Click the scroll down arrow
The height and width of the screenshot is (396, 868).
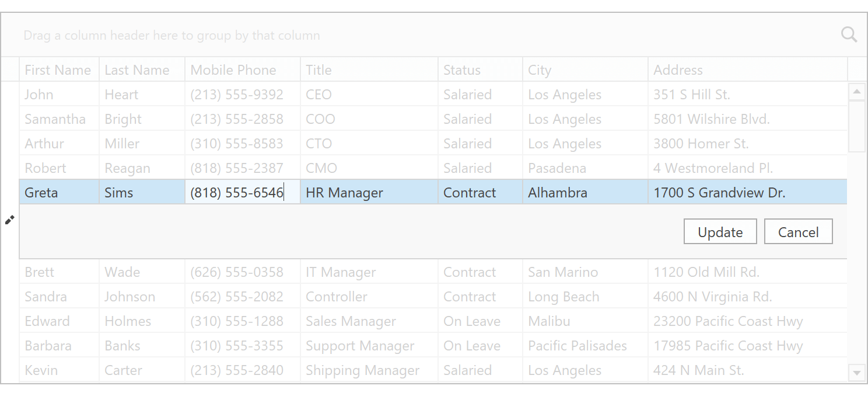(x=856, y=372)
